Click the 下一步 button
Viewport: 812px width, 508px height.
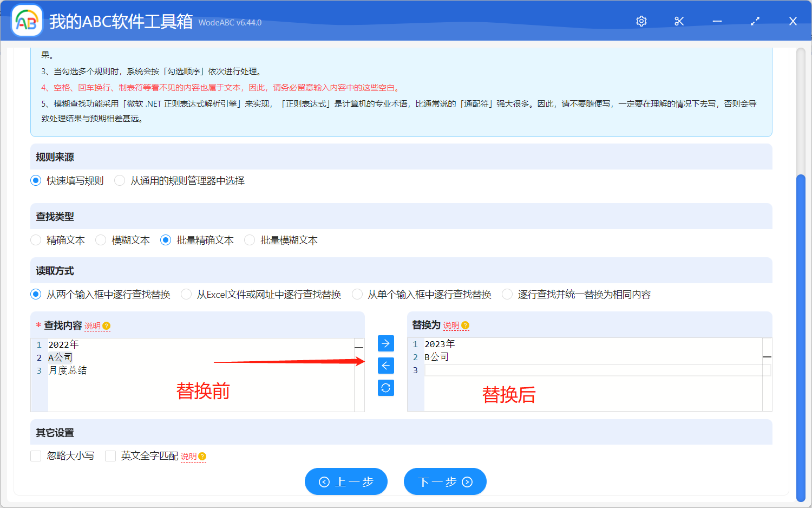coord(445,481)
